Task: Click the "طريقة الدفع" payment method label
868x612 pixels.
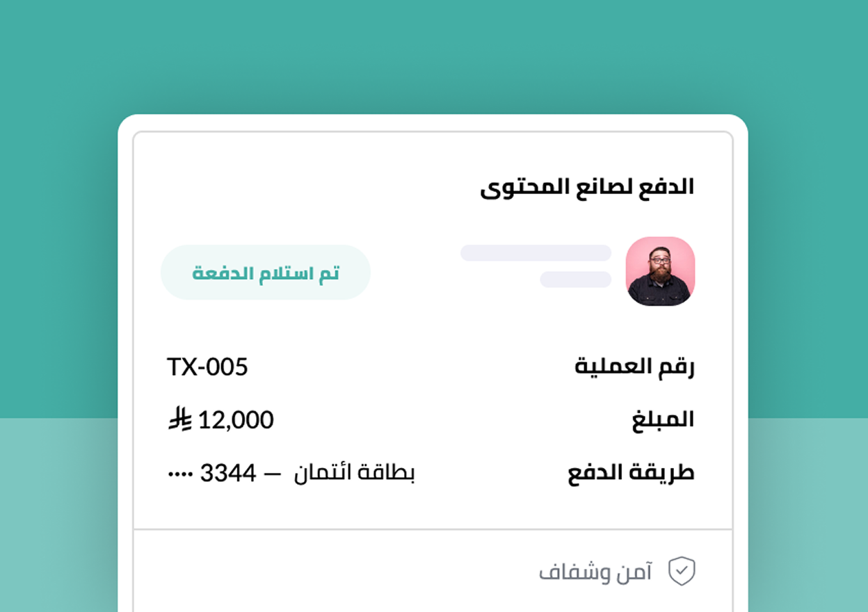Action: (x=631, y=474)
